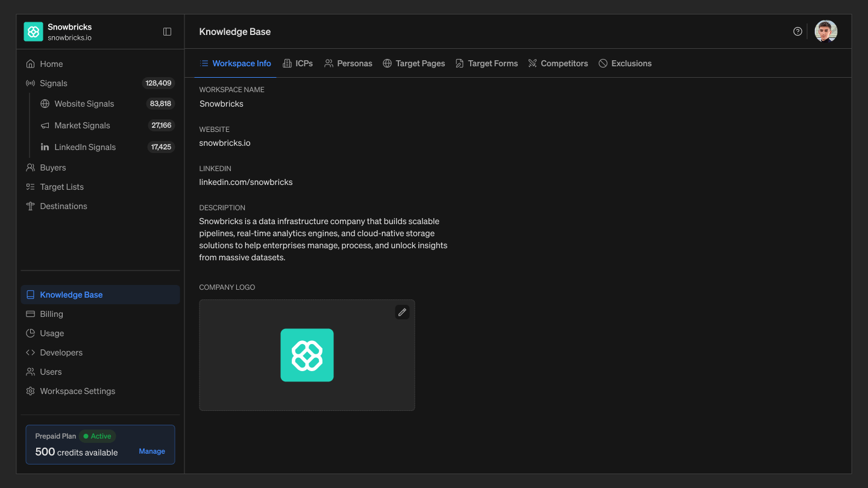Open Destinations in the sidebar

pos(100,206)
